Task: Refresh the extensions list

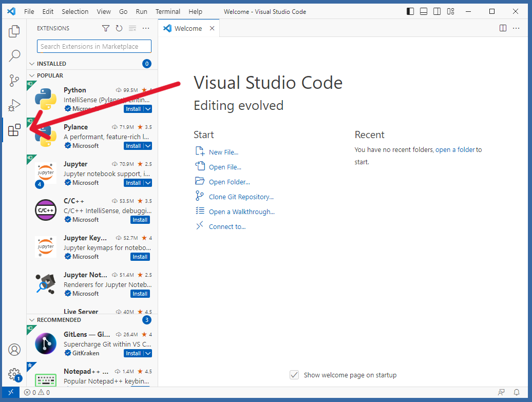Action: 119,29
